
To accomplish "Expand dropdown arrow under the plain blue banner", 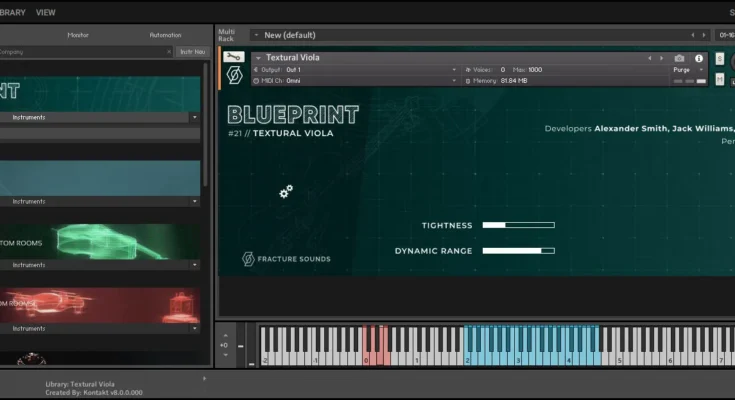I will point(195,201).
